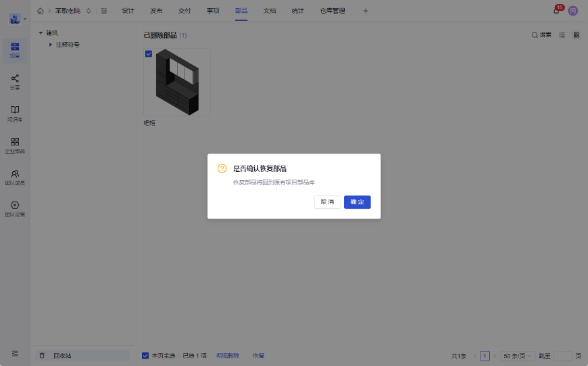Switch to list view icon
Screen dimensions: 588x366
pyautogui.click(x=562, y=35)
